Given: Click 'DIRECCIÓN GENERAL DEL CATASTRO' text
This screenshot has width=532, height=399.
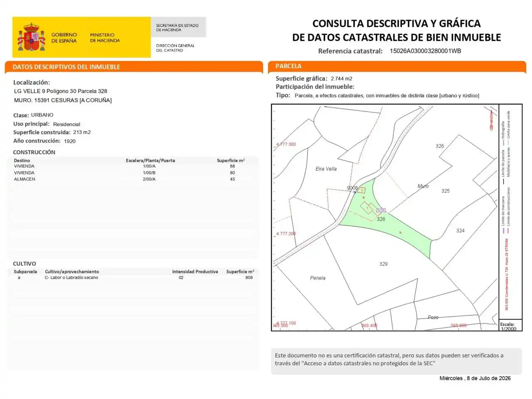Looking at the screenshot, I should coord(175,48).
